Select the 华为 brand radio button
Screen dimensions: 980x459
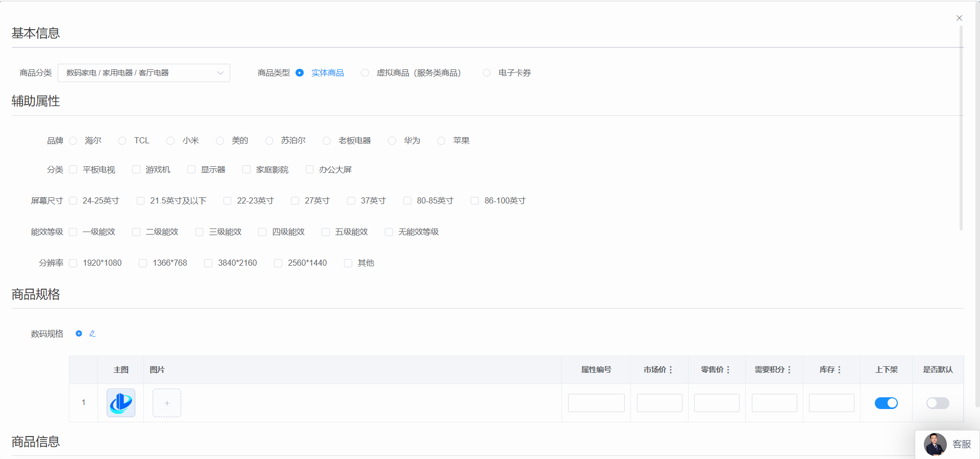[392, 141]
